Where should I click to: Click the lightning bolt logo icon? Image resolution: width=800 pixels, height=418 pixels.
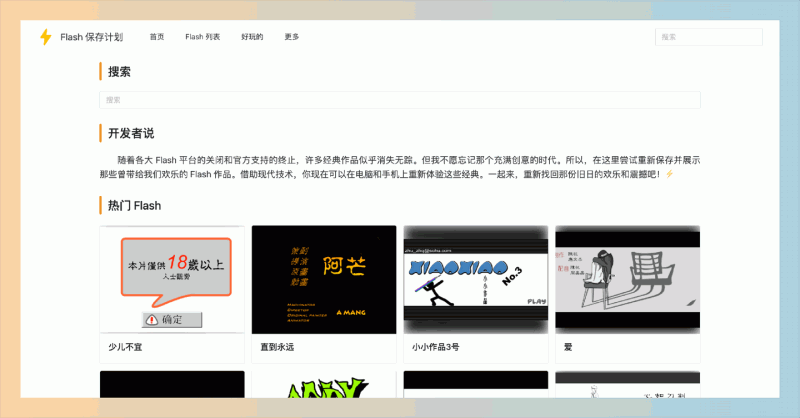pos(46,37)
